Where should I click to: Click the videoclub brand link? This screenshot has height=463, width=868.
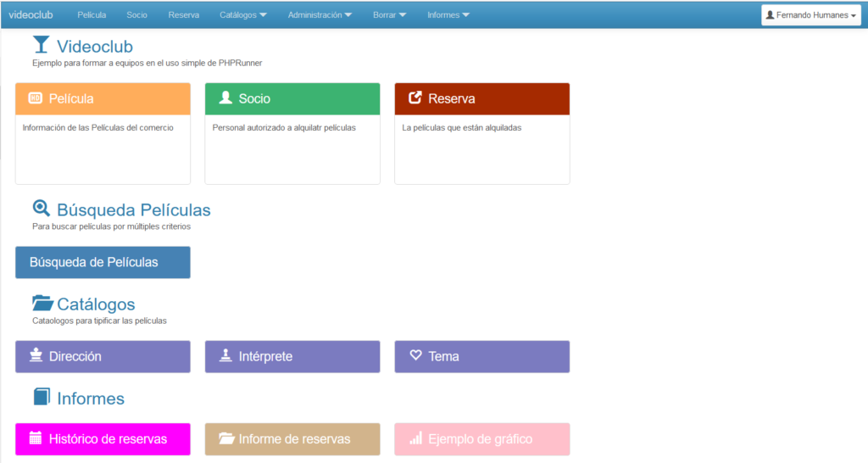click(x=31, y=15)
